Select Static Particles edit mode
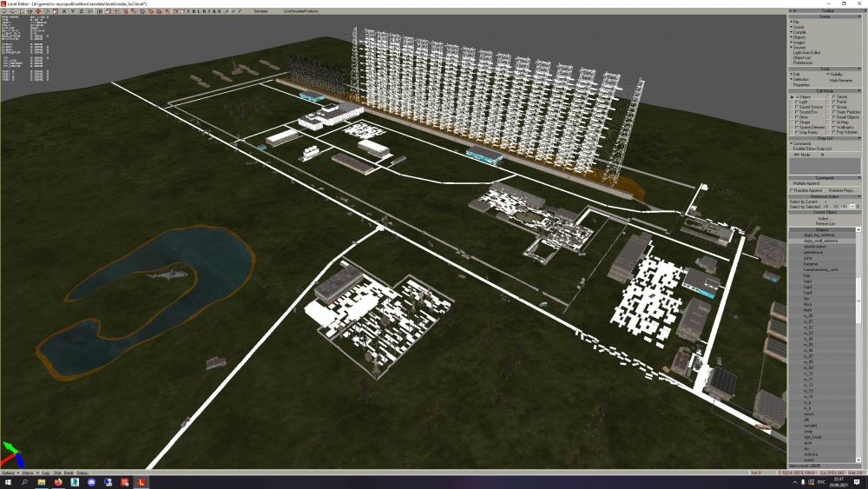This screenshot has width=868, height=489. (846, 112)
